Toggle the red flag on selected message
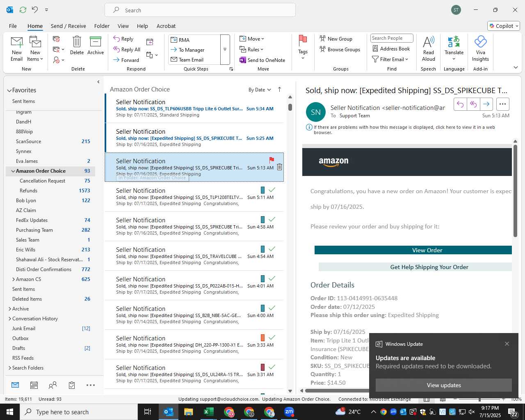The height and width of the screenshot is (420, 525). (272, 160)
